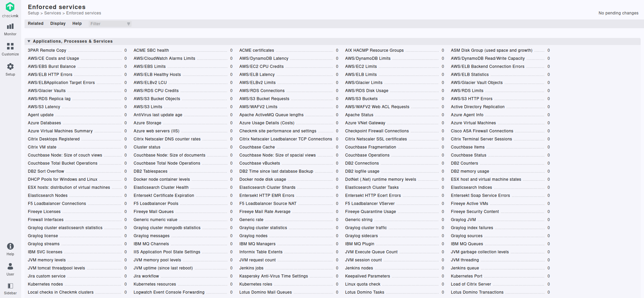Open AWS/CloudWatch Alarms Limits
This screenshot has width=644, height=298.
point(164,58)
